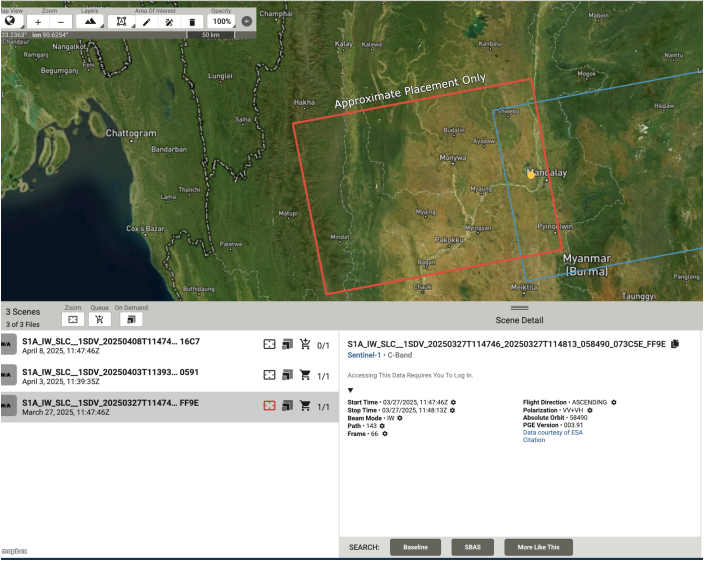The height and width of the screenshot is (562, 706).
Task: Add the 0591 scene to On Demand queue
Action: 287,376
